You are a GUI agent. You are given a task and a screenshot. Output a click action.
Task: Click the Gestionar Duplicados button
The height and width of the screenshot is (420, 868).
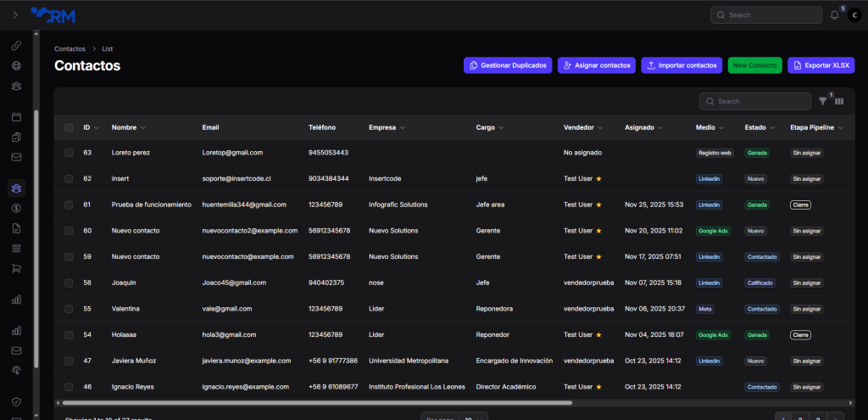coord(508,65)
